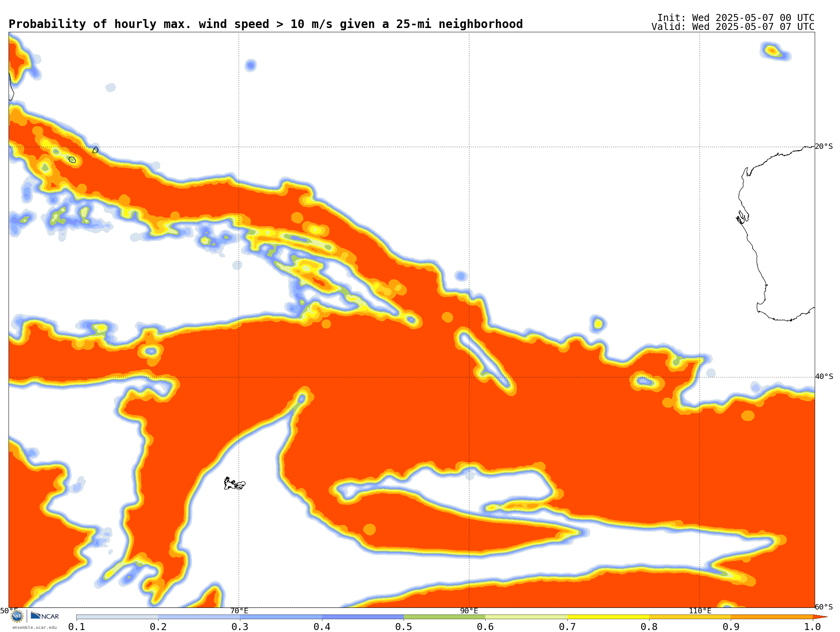Pick the 0.7–0.8 yellow colorbar segment
This screenshot has height=632, width=840.
click(x=608, y=617)
